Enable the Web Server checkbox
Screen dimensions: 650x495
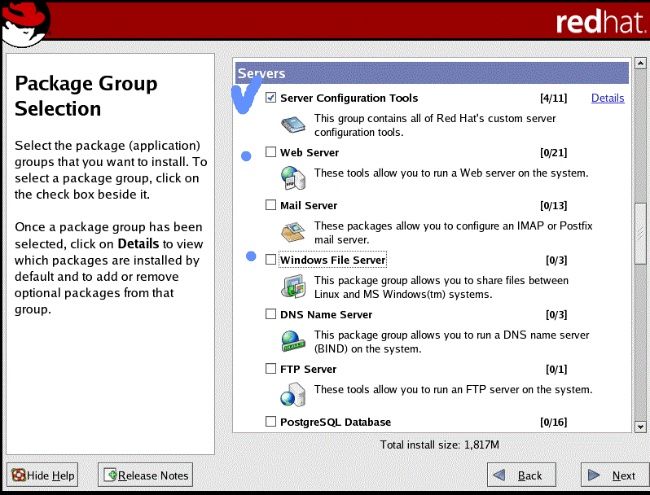coord(271,152)
